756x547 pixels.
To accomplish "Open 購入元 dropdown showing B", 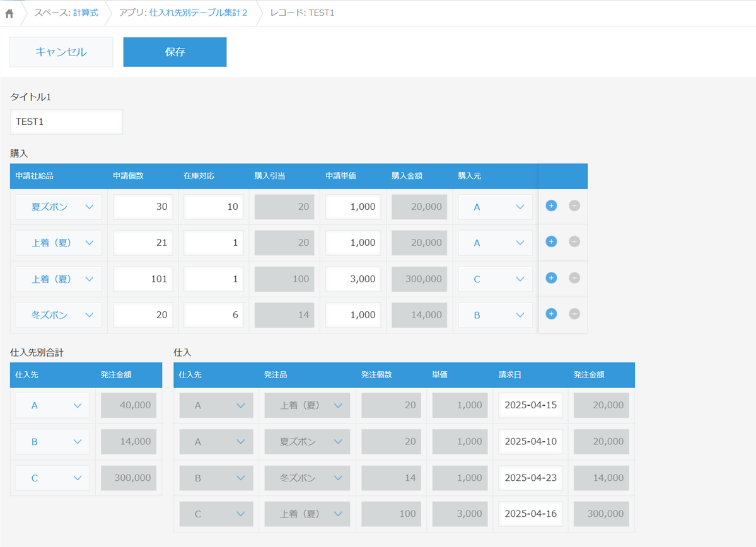I will click(495, 314).
